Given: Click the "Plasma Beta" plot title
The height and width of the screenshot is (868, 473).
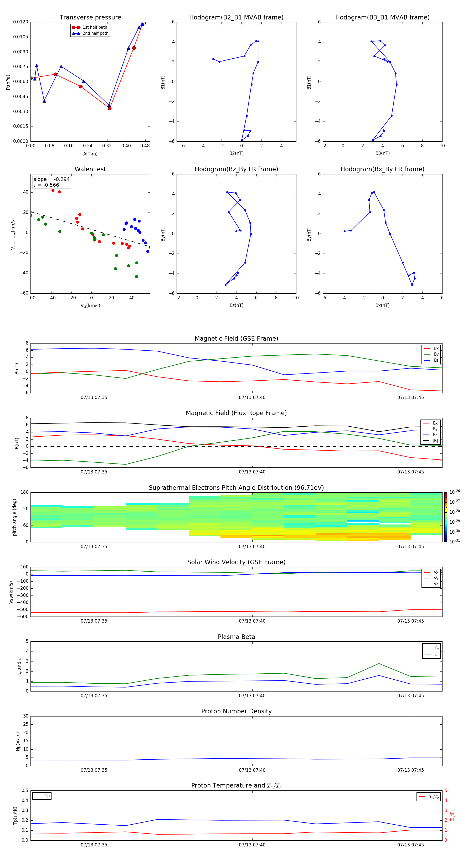Looking at the screenshot, I should [x=236, y=637].
